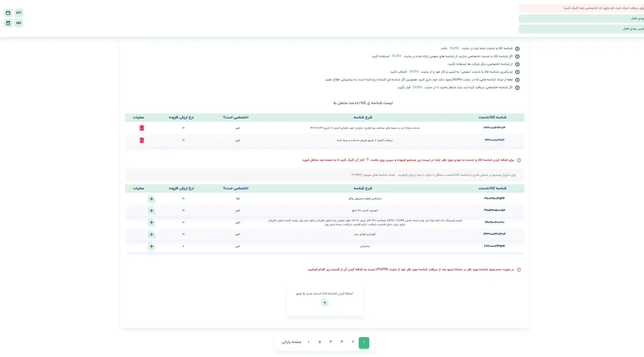Add identifier 2901900700060 with plus icon
This screenshot has width=644, height=357.
pyautogui.click(x=151, y=223)
